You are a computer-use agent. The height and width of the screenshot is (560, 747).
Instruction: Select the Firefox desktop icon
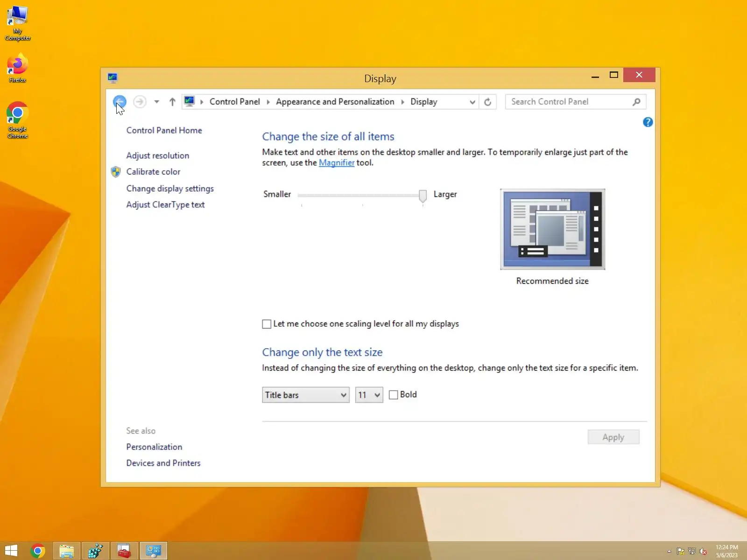click(x=18, y=69)
